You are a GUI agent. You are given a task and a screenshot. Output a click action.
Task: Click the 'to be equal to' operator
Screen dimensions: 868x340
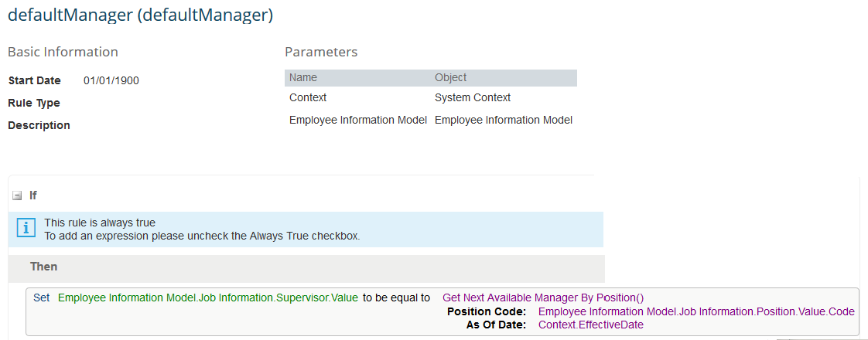396,297
